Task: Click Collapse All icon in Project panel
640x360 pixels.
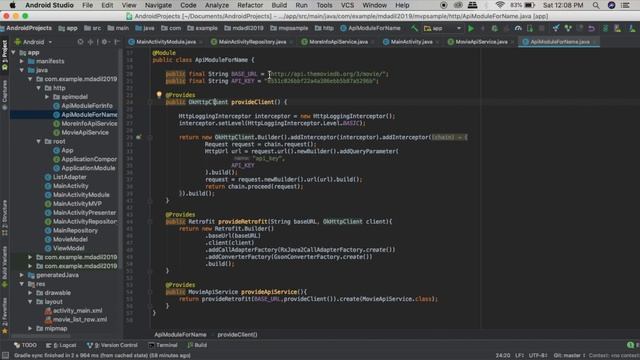Action: point(91,42)
